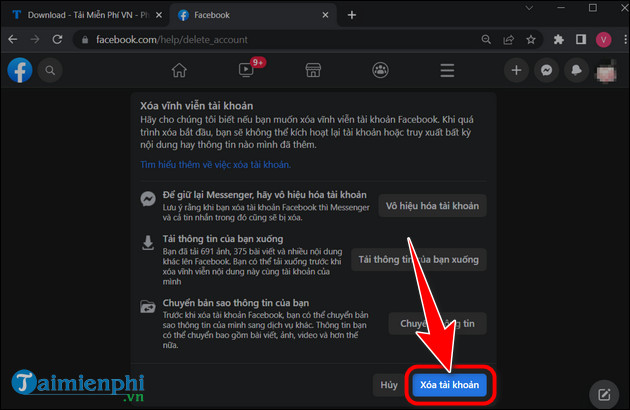Click the Chuyển bản sao thông tin của bạn heading
The height and width of the screenshot is (410, 630).
(x=236, y=303)
